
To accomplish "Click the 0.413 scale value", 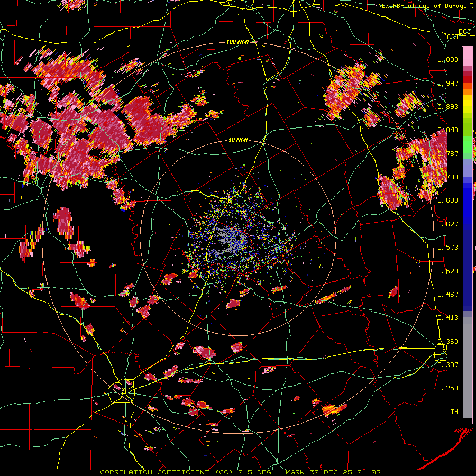I will (448, 318).
